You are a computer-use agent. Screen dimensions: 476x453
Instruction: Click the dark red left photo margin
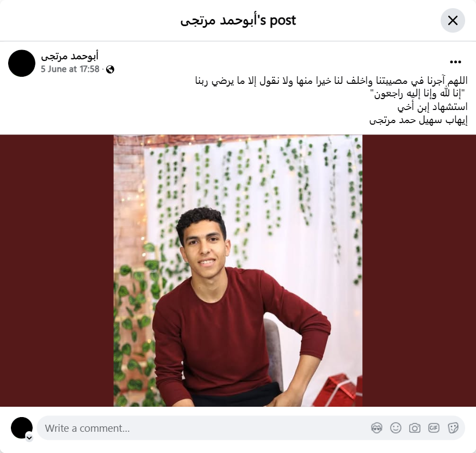[57, 271]
